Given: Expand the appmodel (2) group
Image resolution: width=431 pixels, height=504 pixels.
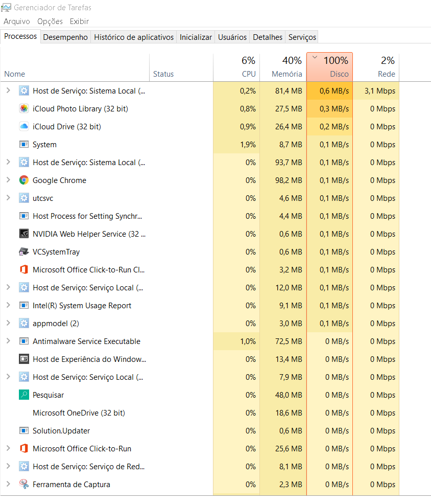Looking at the screenshot, I should tap(8, 323).
